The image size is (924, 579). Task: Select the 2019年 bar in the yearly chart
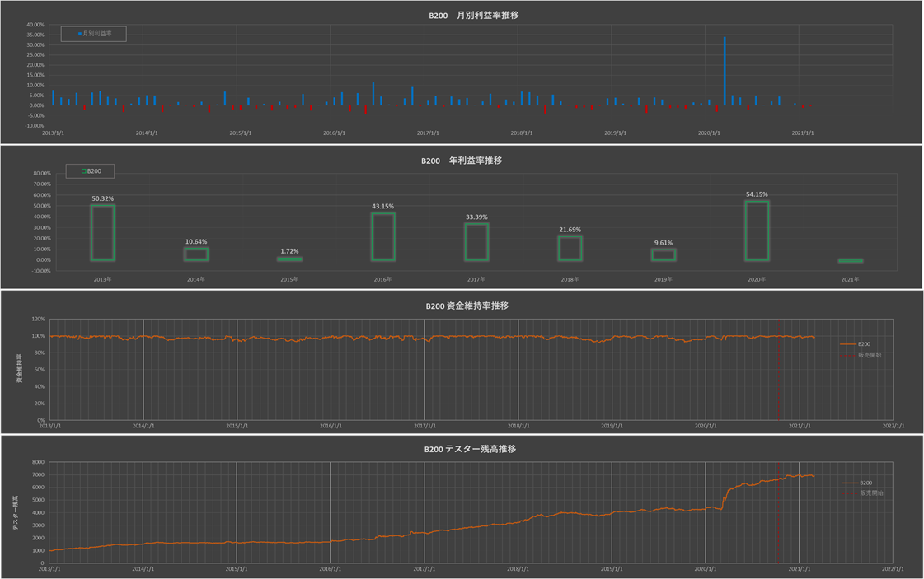coord(664,255)
